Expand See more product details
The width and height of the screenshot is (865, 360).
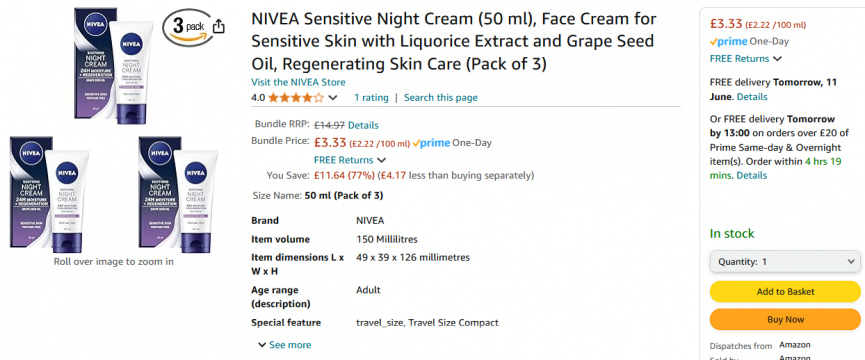click(284, 345)
